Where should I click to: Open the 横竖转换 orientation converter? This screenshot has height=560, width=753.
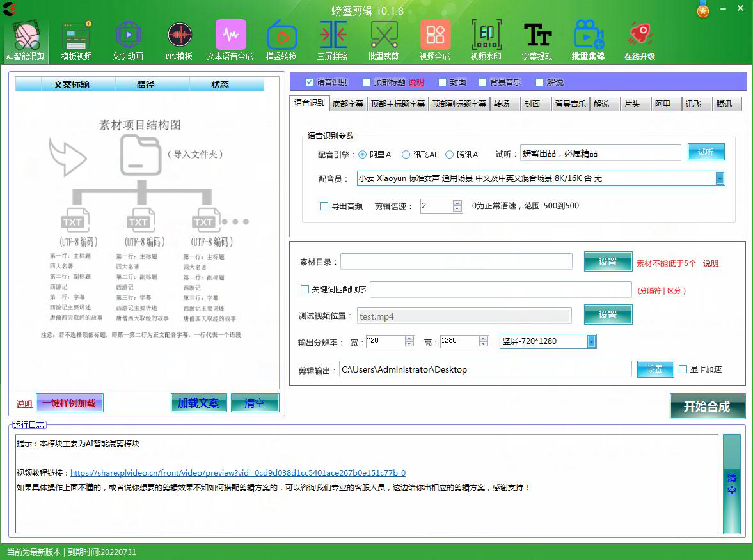coord(281,38)
